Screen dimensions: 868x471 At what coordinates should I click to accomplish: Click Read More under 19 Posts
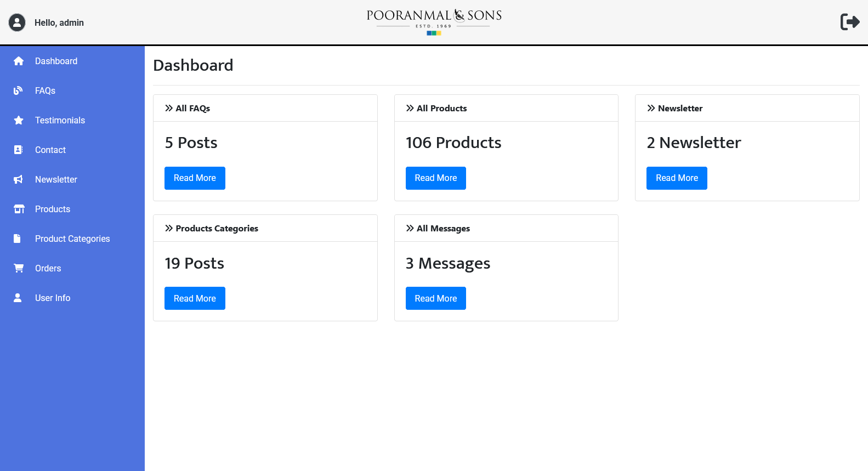click(x=195, y=298)
